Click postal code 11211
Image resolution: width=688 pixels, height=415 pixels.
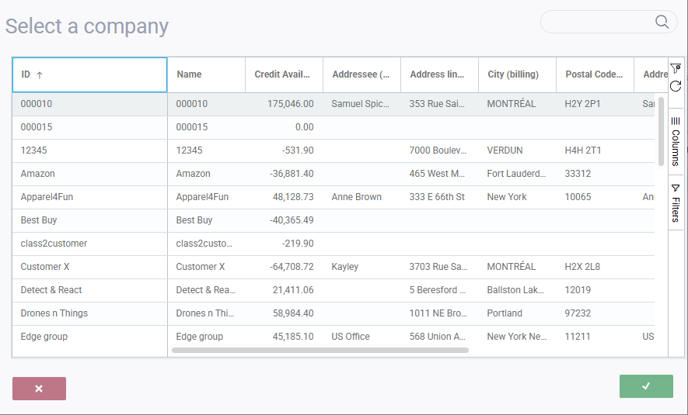click(x=577, y=336)
